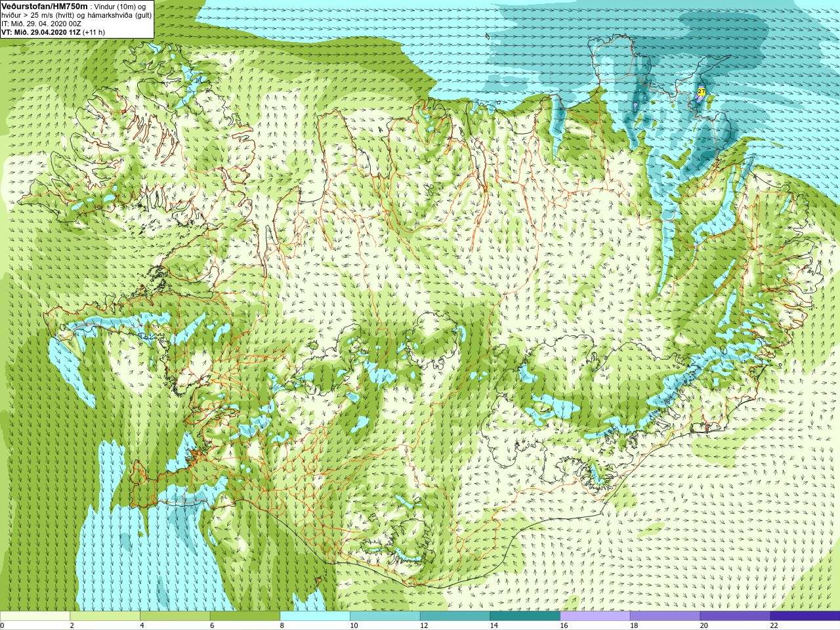
Task: Select the pale yellow 0–2 m/s legend swatch
Action: tap(35, 616)
